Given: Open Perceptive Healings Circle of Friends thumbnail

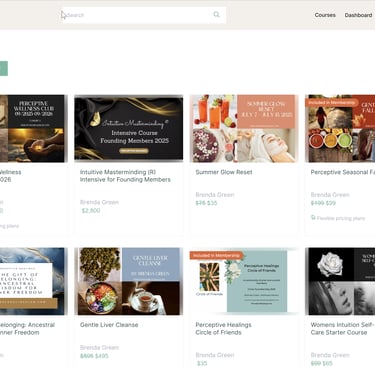Looking at the screenshot, I should click(244, 281).
